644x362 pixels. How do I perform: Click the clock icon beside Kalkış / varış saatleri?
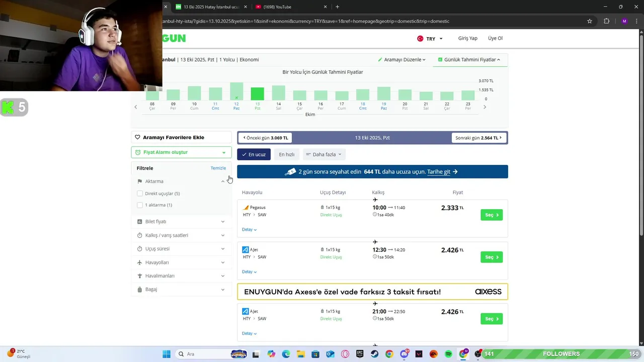pos(140,235)
